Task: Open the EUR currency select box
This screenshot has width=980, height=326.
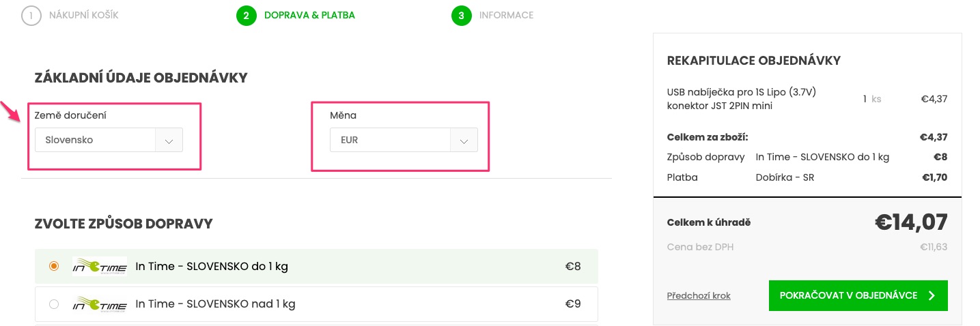Action: point(404,140)
